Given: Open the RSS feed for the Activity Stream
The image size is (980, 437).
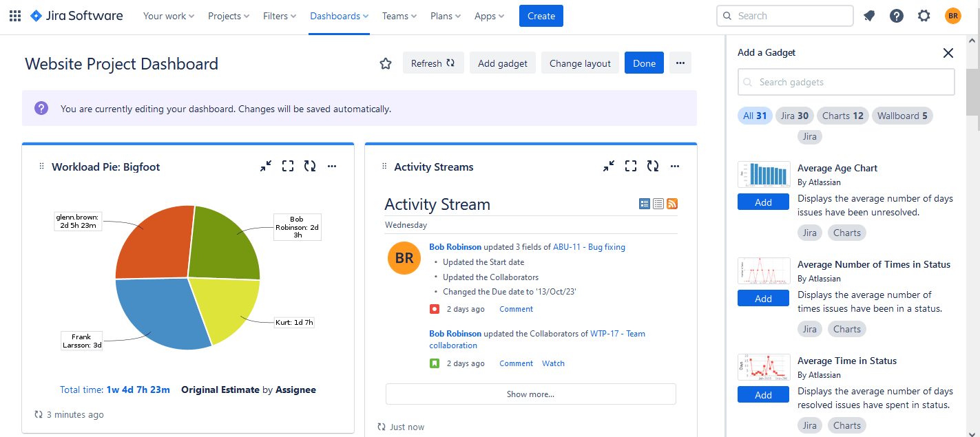Looking at the screenshot, I should tap(671, 204).
